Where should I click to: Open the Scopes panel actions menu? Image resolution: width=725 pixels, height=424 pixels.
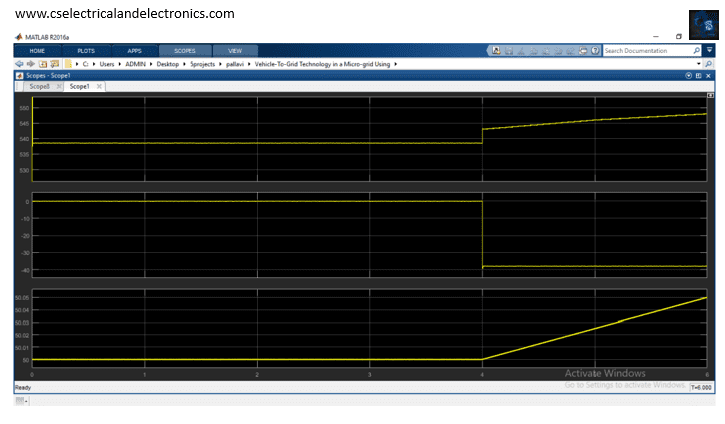[688, 75]
